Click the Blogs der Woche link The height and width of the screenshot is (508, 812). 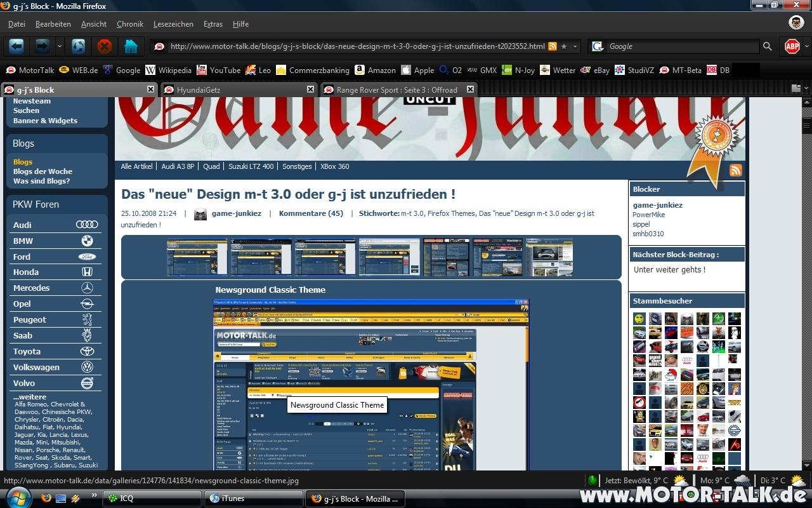tap(43, 171)
